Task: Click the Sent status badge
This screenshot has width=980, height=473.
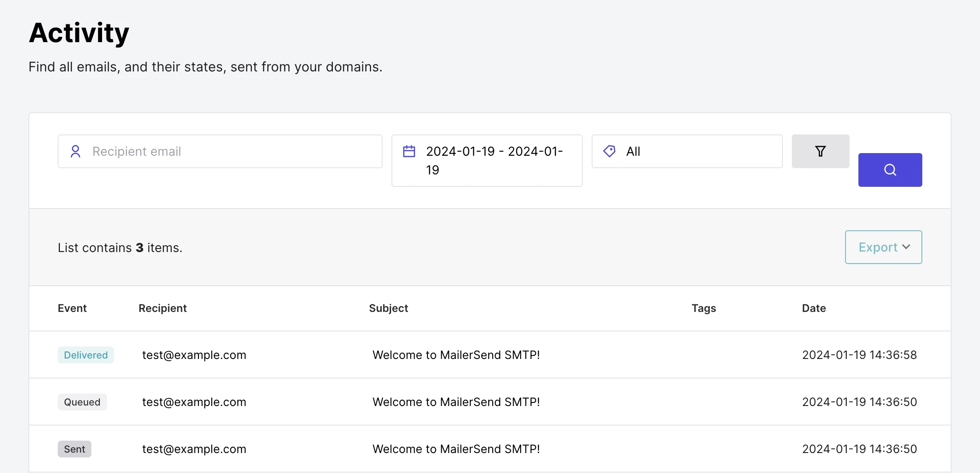Action: 75,449
